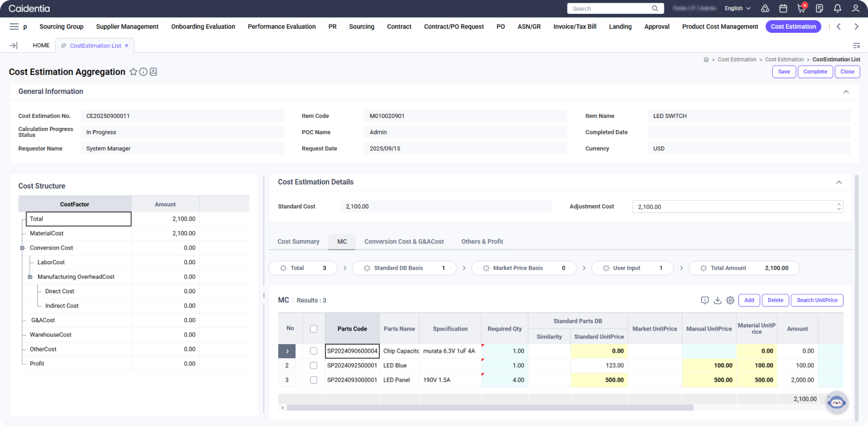The width and height of the screenshot is (868, 427).
Task: Open MC grid settings gear
Action: click(730, 300)
